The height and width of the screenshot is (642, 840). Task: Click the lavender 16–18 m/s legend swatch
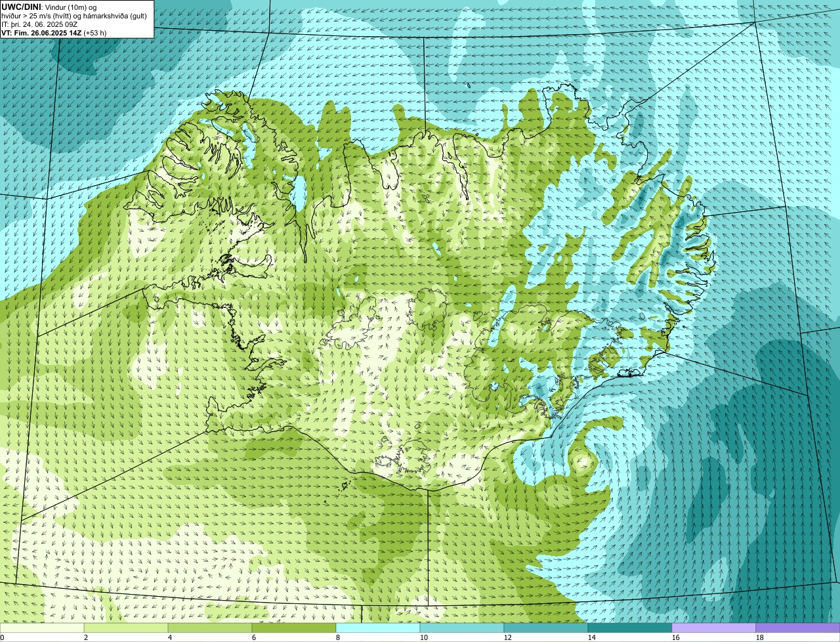714,628
